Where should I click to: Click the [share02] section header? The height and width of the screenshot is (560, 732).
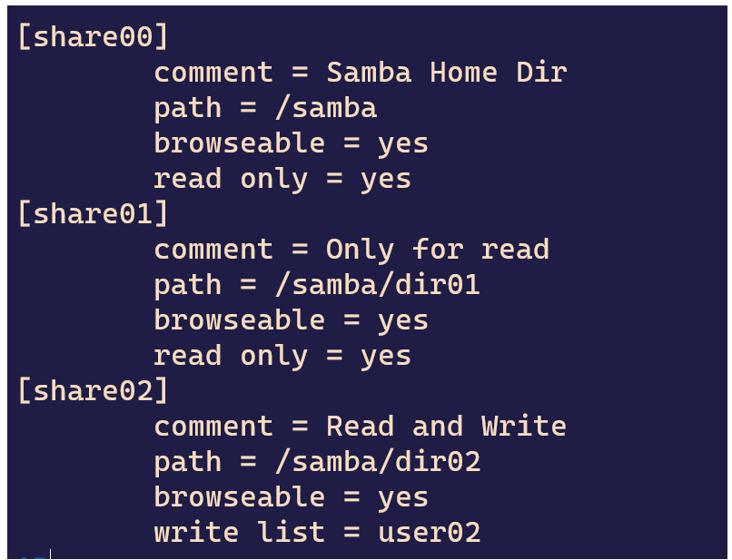pos(93,391)
